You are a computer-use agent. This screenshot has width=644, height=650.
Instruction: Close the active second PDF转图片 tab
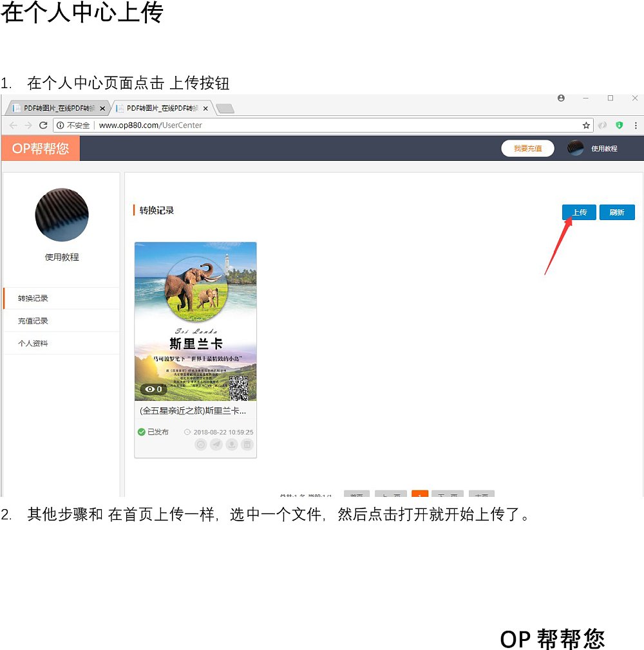pos(205,109)
